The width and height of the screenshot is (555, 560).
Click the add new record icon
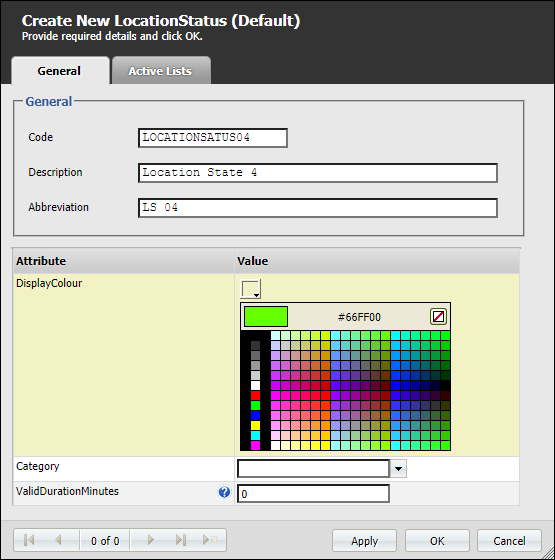(210, 540)
